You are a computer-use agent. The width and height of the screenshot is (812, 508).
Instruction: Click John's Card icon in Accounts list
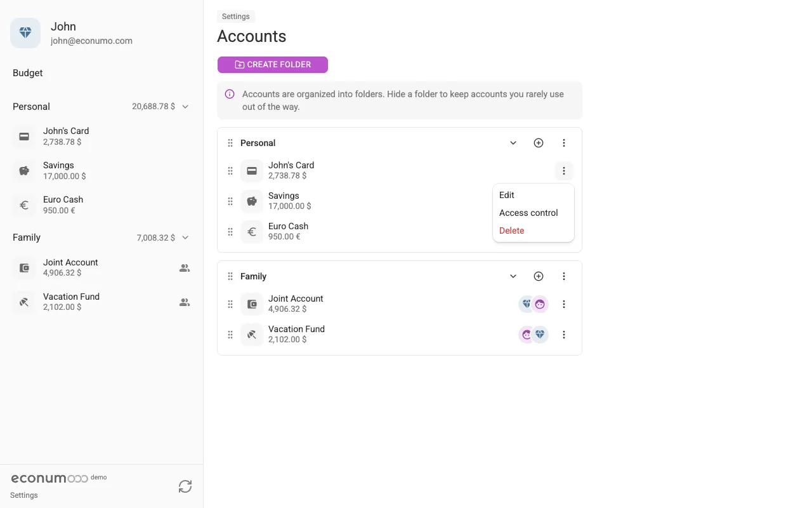(252, 171)
